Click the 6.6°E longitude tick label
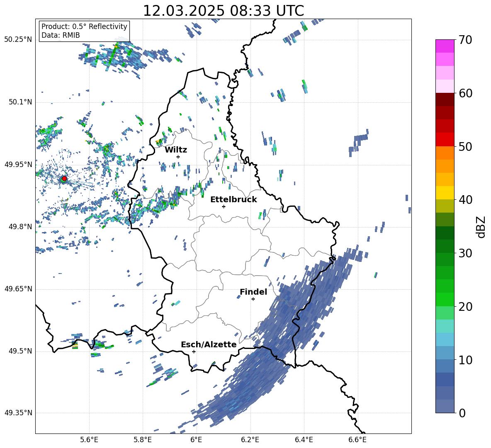491x448 pixels. tap(357, 440)
